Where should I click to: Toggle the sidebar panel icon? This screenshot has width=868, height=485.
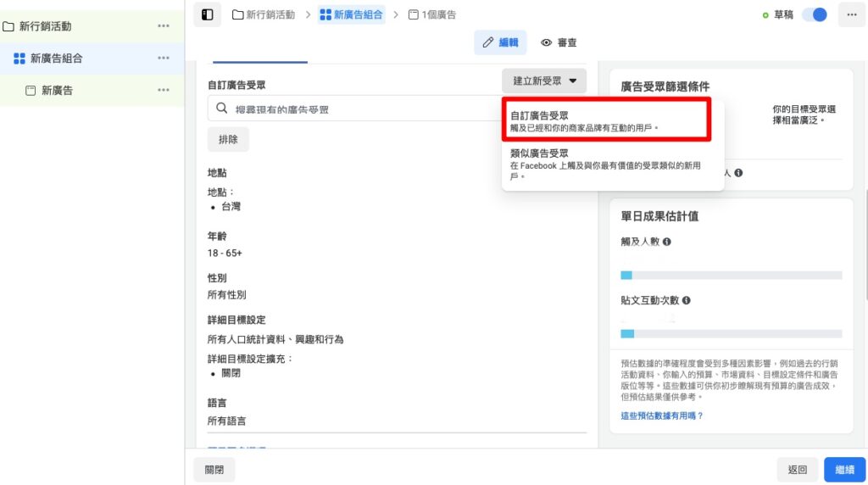208,15
